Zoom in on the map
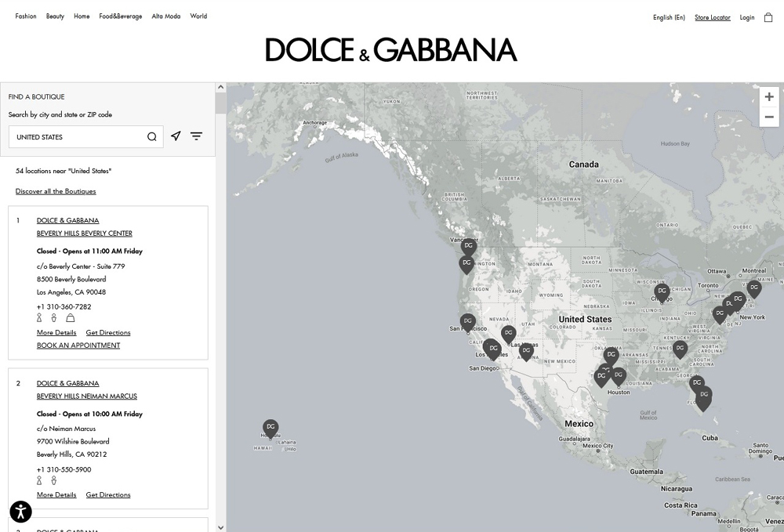 coord(769,97)
